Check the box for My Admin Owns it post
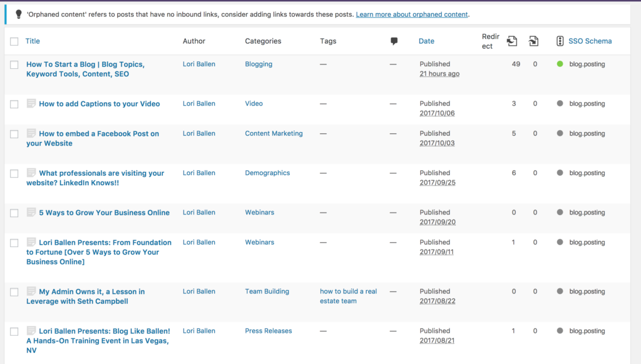The height and width of the screenshot is (364, 641). (x=14, y=292)
